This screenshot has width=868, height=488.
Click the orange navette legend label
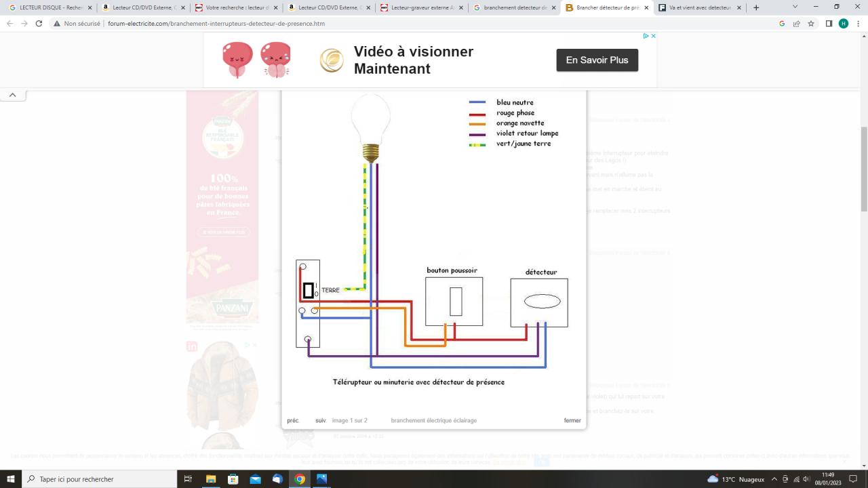520,123
